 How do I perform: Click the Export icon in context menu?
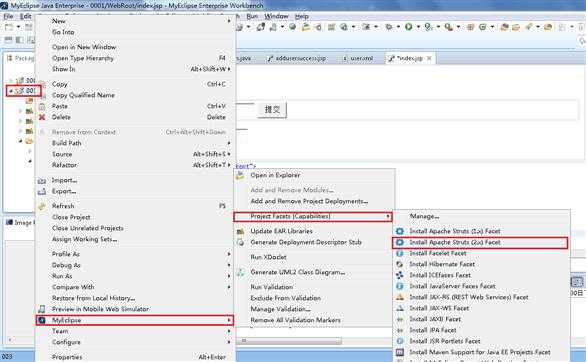pyautogui.click(x=42, y=191)
